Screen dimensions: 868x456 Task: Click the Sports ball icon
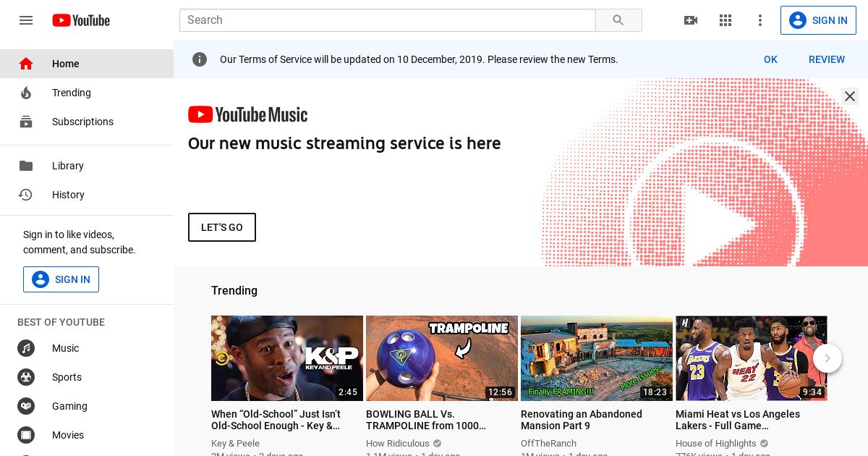coord(26,377)
